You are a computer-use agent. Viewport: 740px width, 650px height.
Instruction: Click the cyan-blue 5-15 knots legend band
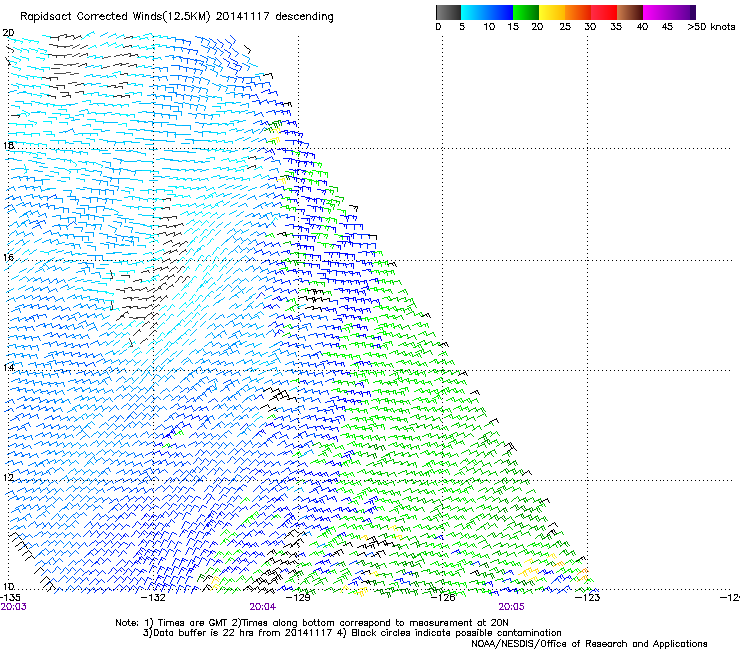coord(487,12)
